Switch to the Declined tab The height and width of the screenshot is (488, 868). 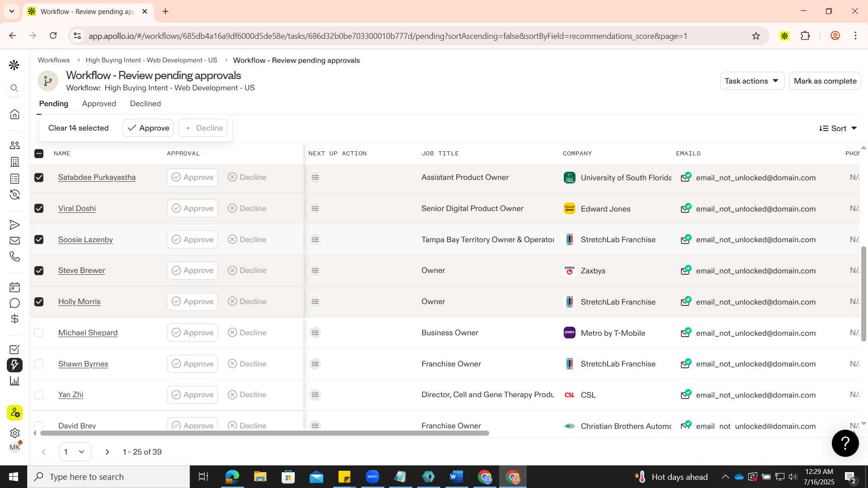pyautogui.click(x=145, y=103)
